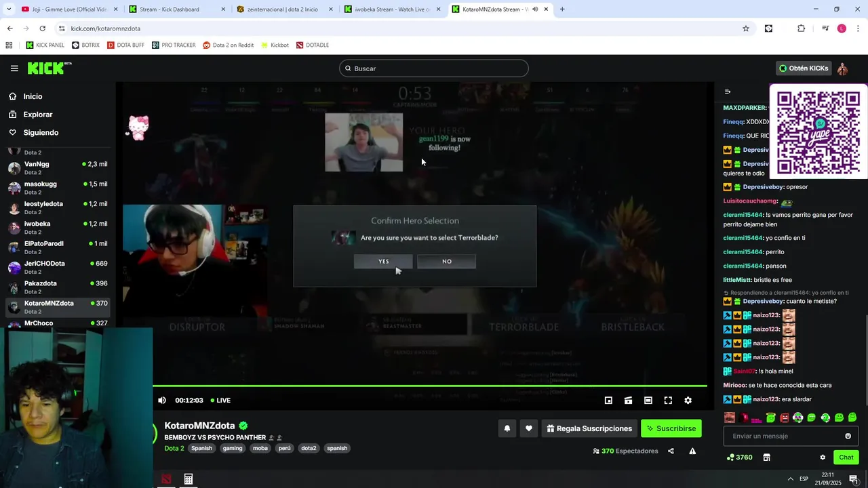
Task: Open the Chrome three-dot menu
Action: pyautogui.click(x=858, y=28)
